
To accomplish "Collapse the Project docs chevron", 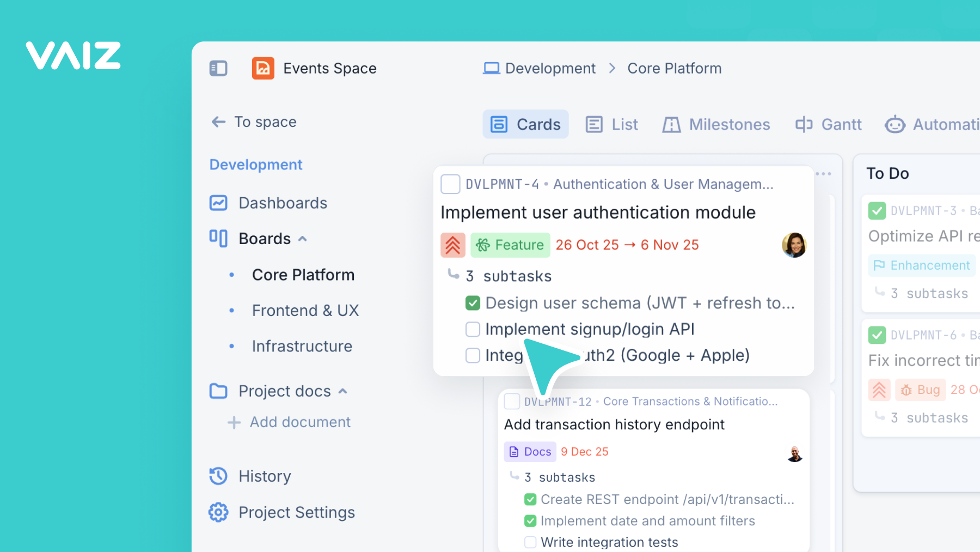I will pos(343,391).
